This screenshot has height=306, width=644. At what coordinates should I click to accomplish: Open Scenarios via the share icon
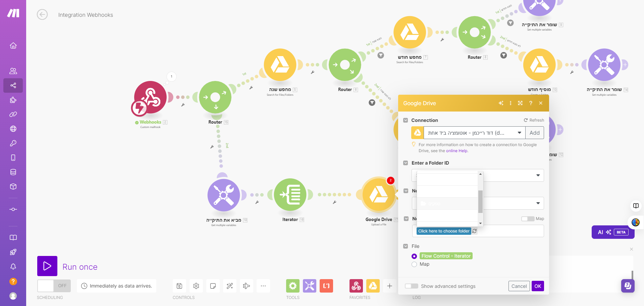pos(13,85)
